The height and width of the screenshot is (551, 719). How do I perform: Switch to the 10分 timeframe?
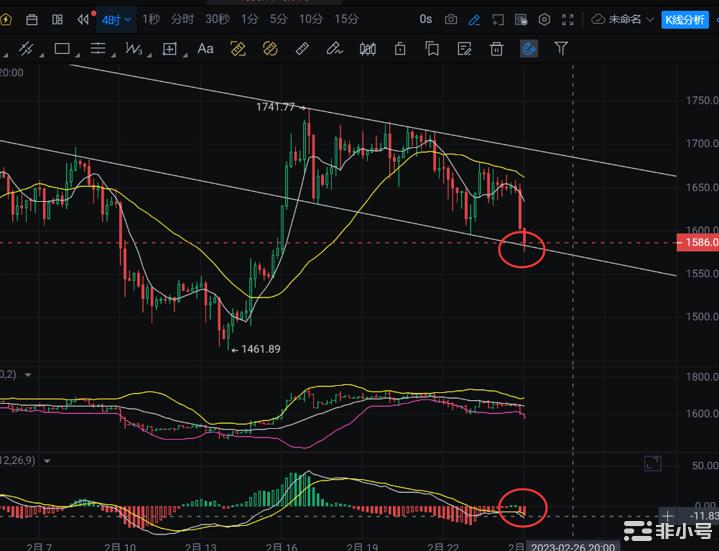coord(311,19)
